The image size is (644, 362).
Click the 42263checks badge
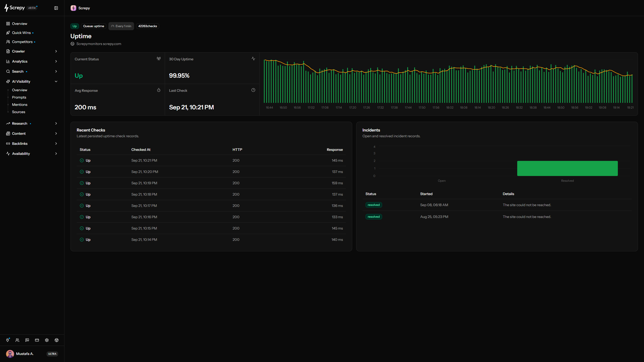pos(148,26)
